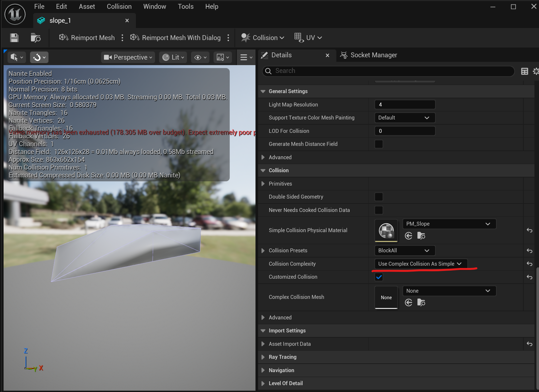
Task: Open the Collision toolbar dropdown
Action: (x=263, y=38)
